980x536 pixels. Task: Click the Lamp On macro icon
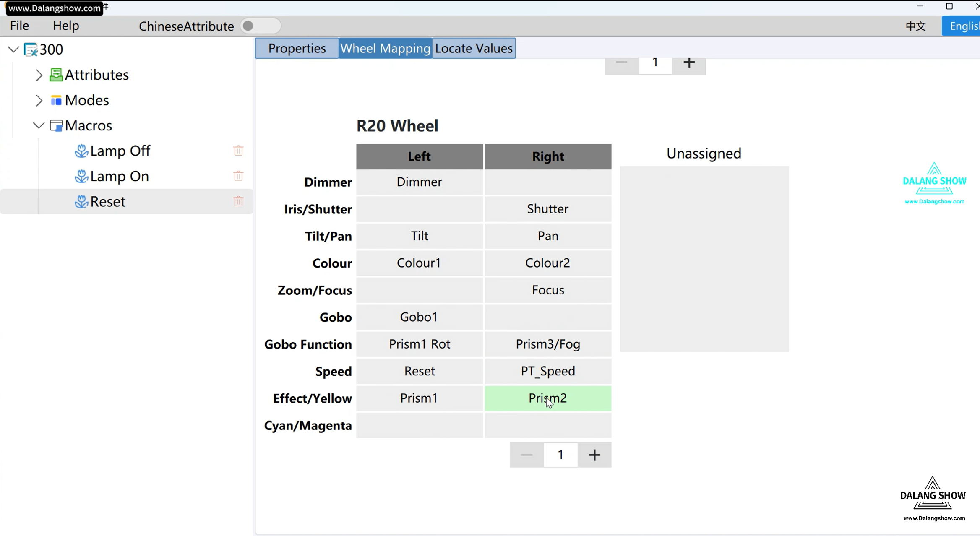tap(81, 176)
